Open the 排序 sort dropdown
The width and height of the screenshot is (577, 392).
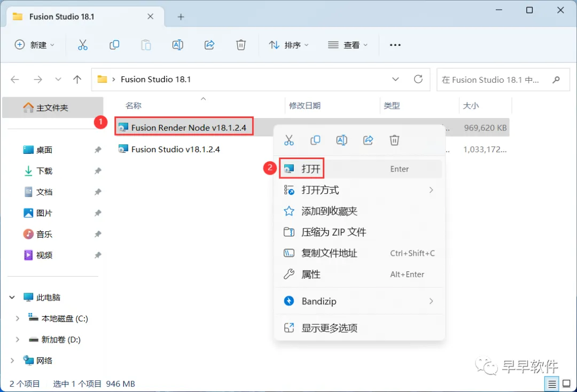[x=289, y=45]
